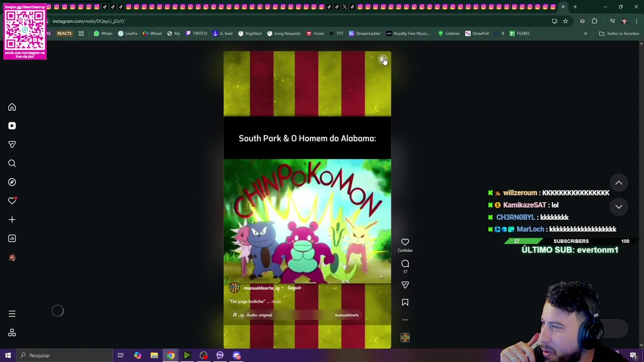This screenshot has width=644, height=362.
Task: Open the A. feed bookmark
Action: 222,33
